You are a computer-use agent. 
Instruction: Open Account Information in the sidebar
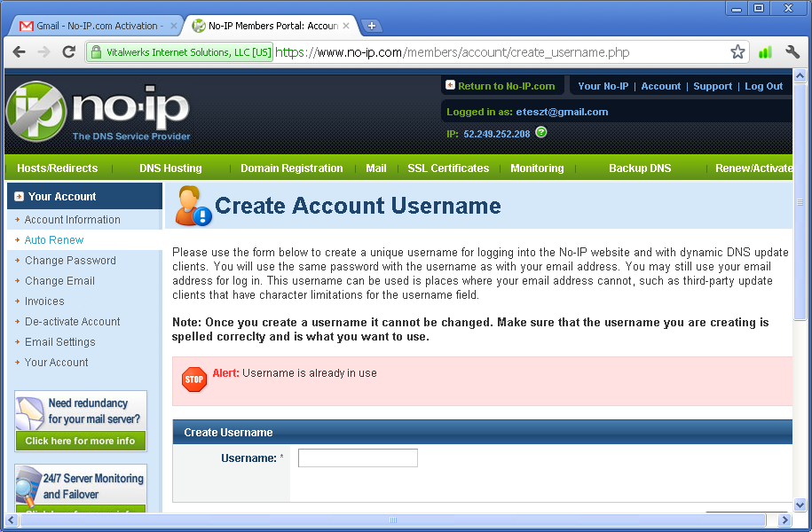(72, 219)
